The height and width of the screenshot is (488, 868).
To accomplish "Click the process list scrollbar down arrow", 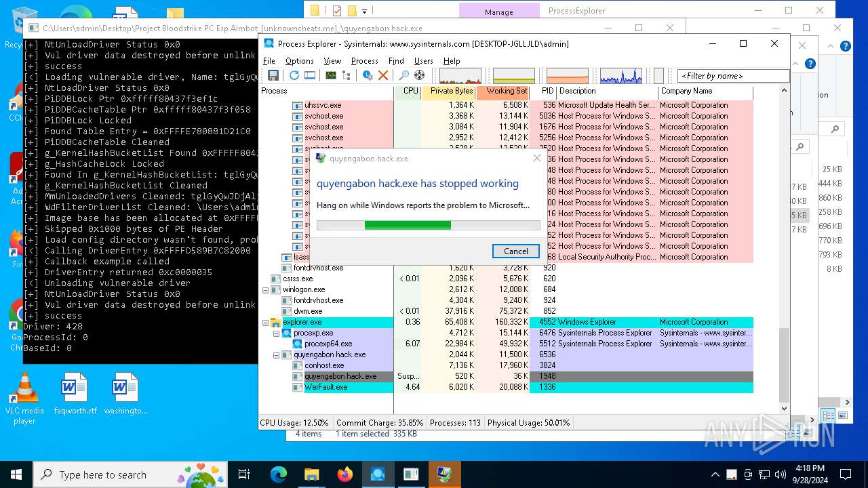I will click(785, 408).
